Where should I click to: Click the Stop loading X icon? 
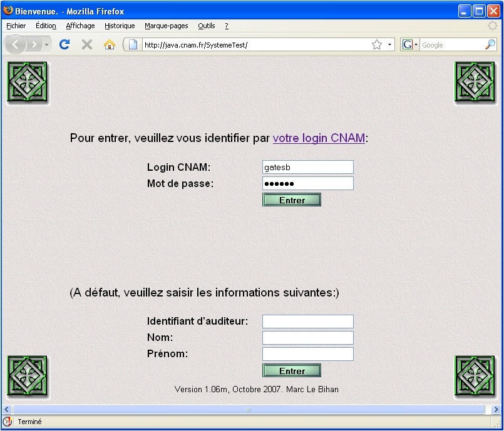tap(87, 44)
